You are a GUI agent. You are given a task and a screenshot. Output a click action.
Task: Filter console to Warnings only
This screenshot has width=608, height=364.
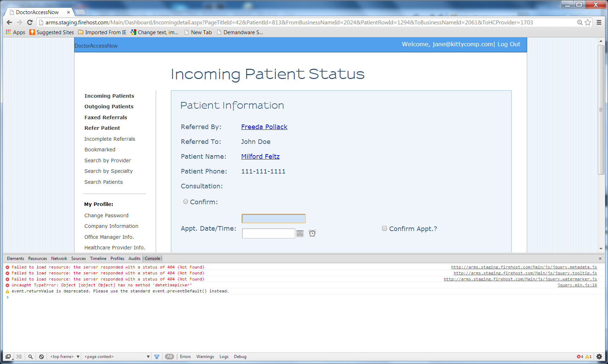205,357
